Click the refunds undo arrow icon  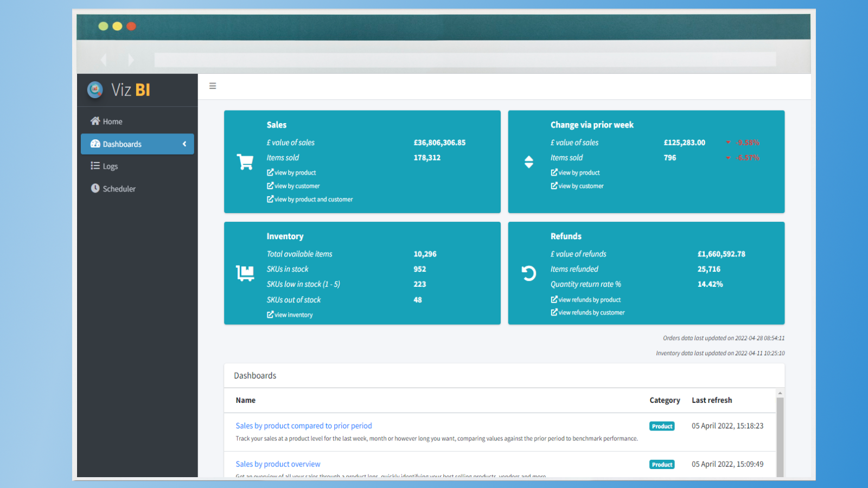[529, 273]
